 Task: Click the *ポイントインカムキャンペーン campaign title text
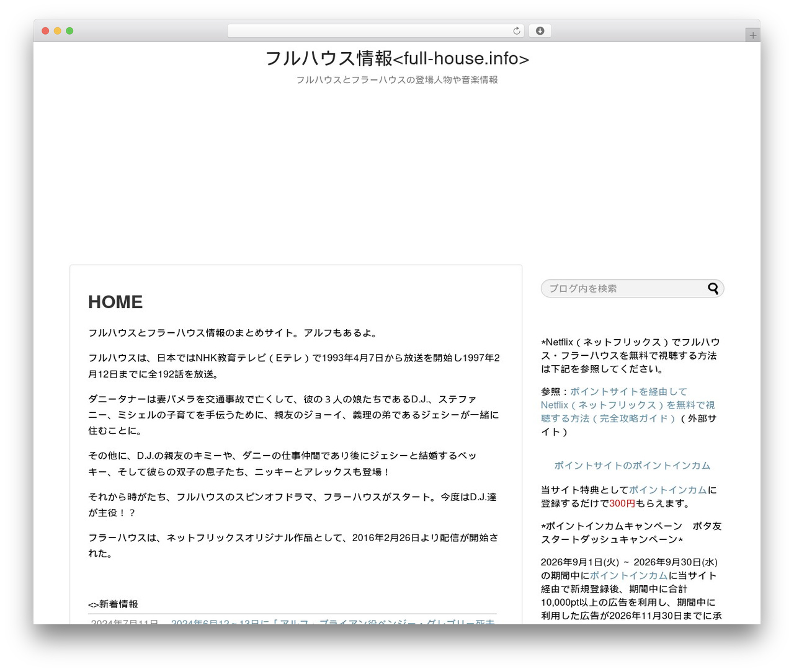[x=631, y=533]
